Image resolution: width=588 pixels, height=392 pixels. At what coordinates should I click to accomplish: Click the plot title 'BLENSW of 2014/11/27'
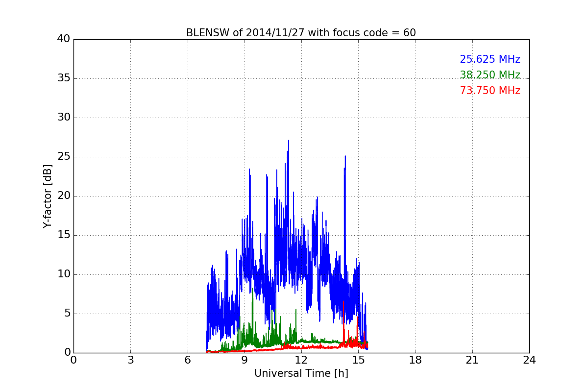click(301, 33)
